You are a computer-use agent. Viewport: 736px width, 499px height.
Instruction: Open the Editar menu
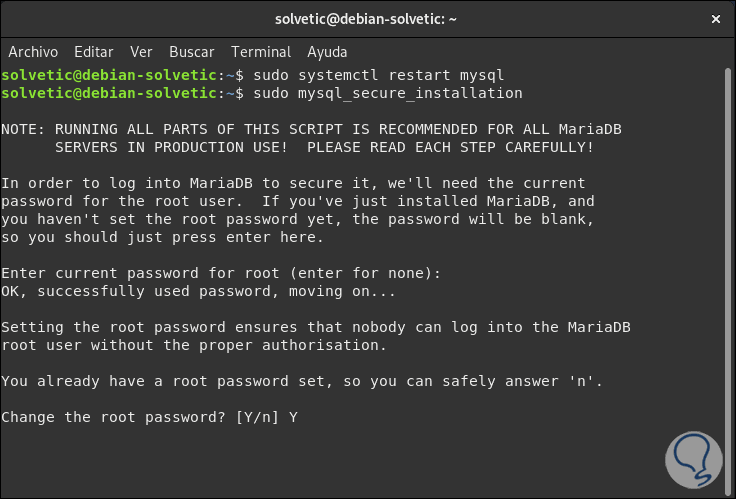coord(94,51)
